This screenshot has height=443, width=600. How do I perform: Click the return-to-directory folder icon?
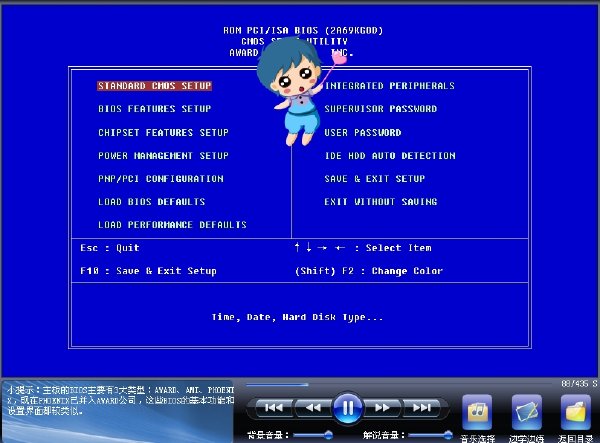pyautogui.click(x=576, y=412)
